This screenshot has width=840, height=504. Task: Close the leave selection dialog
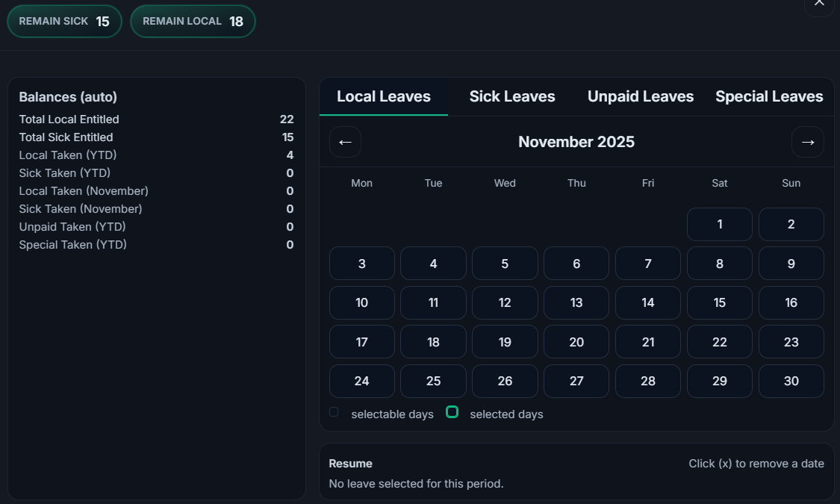pyautogui.click(x=818, y=4)
